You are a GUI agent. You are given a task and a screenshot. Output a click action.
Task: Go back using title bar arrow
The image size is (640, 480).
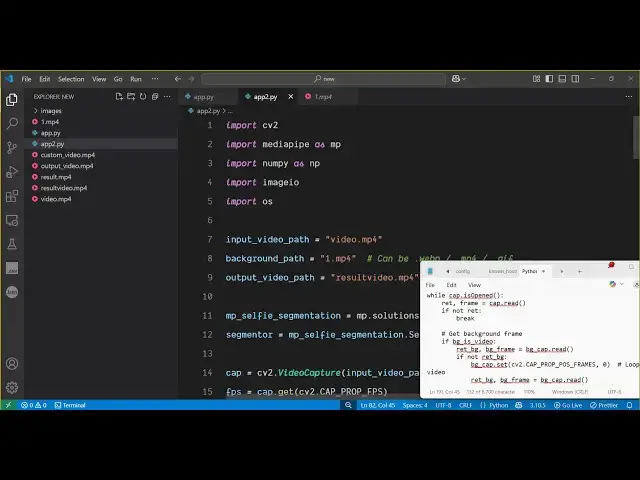click(x=178, y=79)
